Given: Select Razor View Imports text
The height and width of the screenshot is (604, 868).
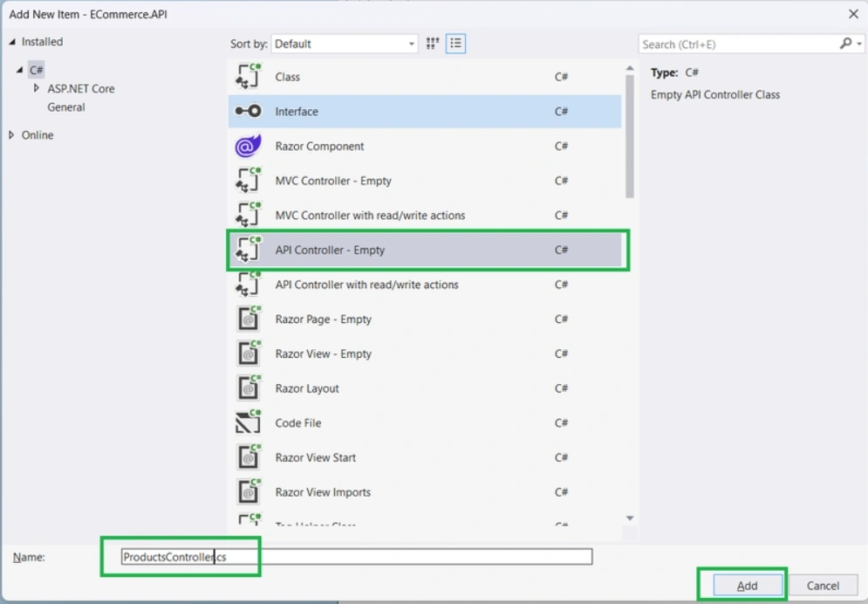Looking at the screenshot, I should (x=323, y=492).
